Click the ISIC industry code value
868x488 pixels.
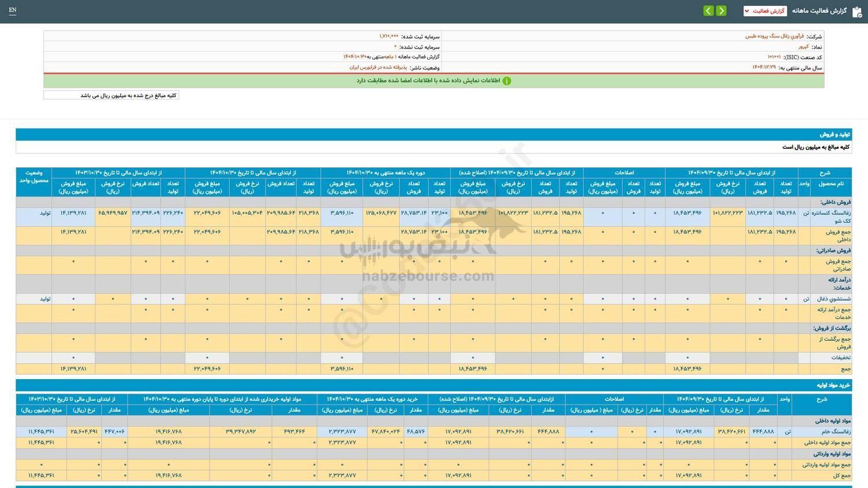tap(774, 57)
